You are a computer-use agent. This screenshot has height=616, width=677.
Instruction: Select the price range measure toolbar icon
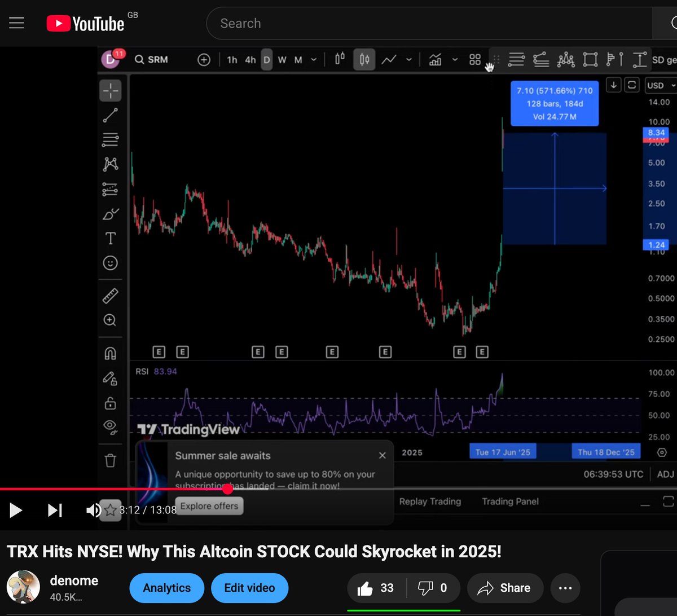pyautogui.click(x=639, y=59)
